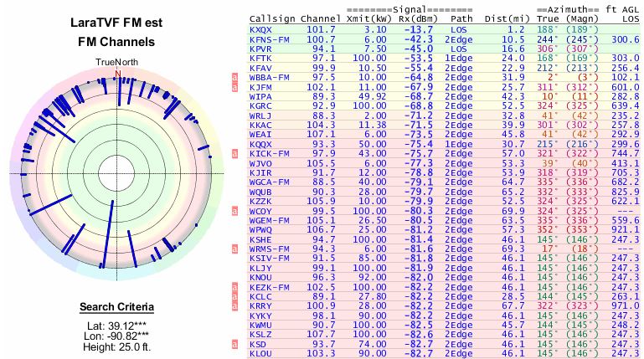Open the KLOU callsign link
This screenshot has height=359, width=644.
(260, 354)
